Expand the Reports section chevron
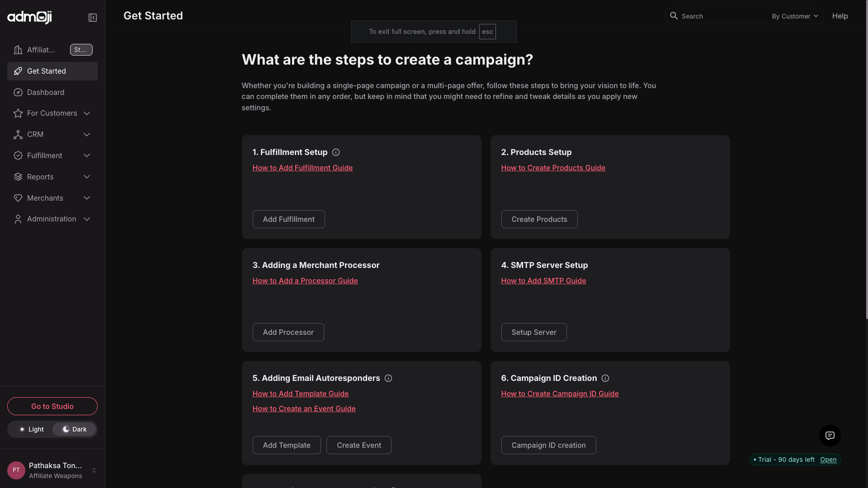This screenshot has width=868, height=488. [87, 177]
